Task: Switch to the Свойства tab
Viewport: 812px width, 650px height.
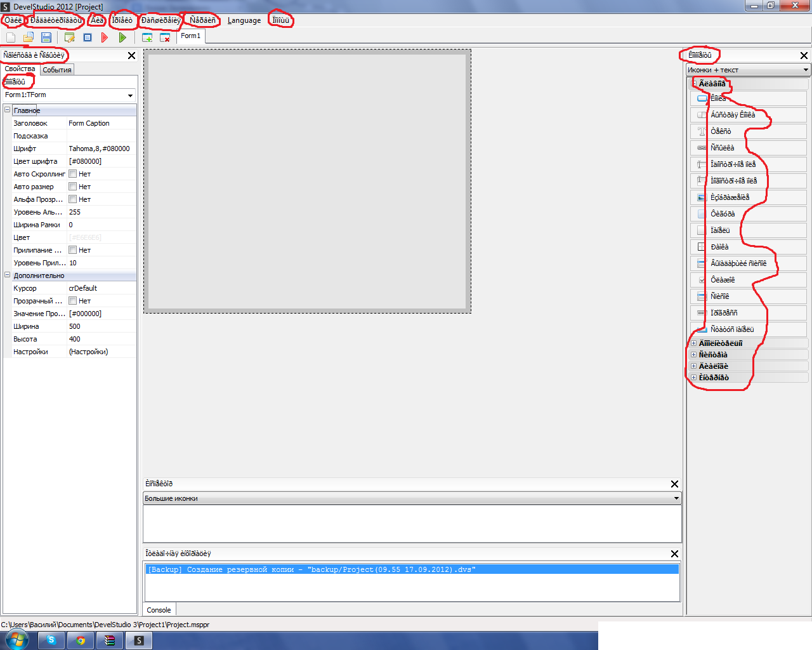Action: (x=20, y=69)
